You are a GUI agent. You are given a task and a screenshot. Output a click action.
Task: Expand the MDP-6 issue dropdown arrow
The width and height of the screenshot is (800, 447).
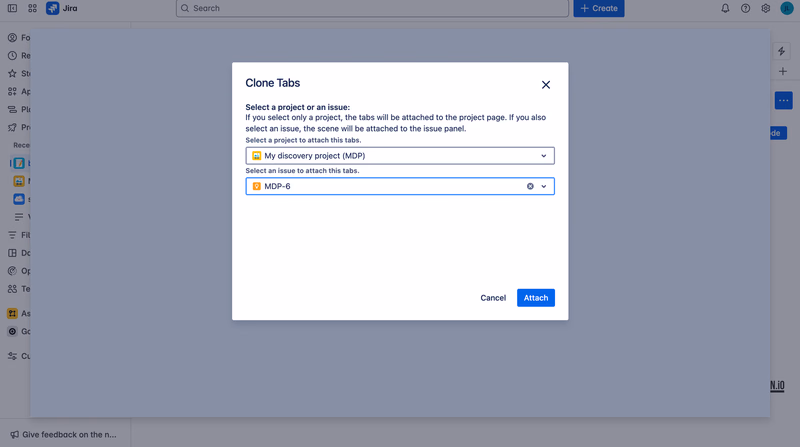(x=544, y=186)
